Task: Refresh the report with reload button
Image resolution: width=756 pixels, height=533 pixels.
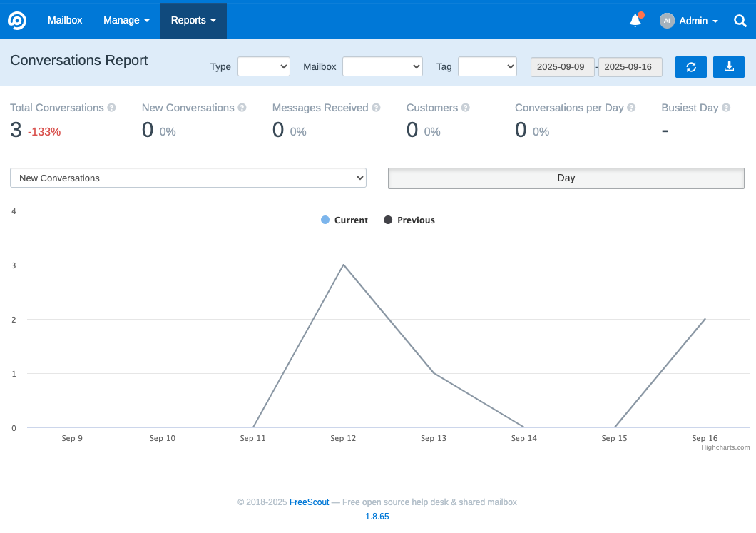Action: click(690, 67)
